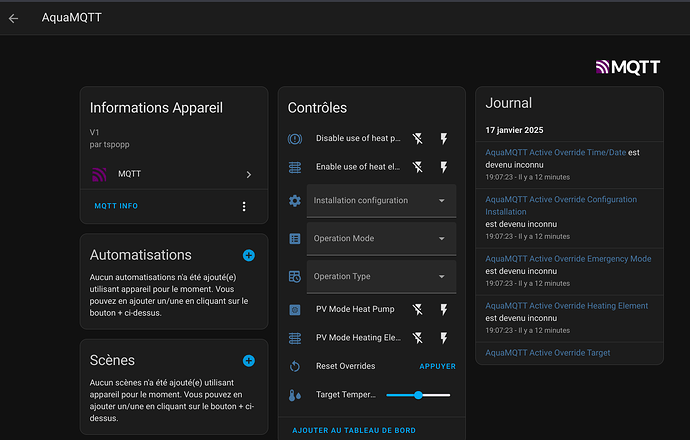The width and height of the screenshot is (690, 440).
Task: Click the gear icon for Installation configuration
Action: tap(295, 201)
